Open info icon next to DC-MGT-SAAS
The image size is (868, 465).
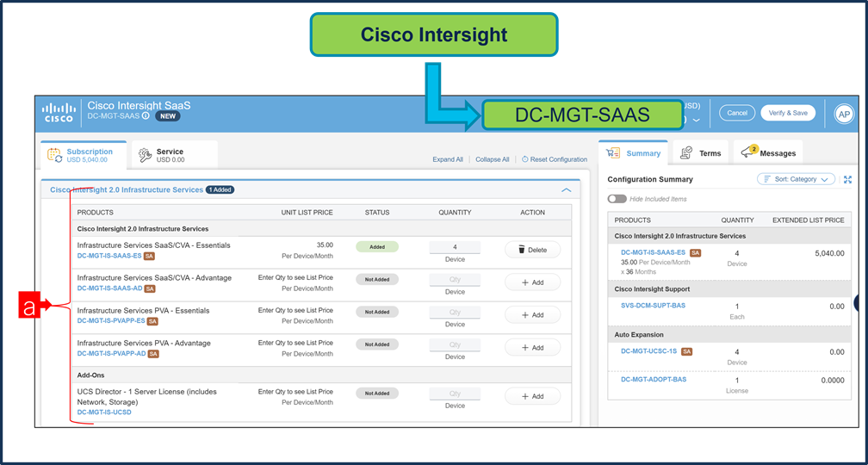click(x=146, y=116)
